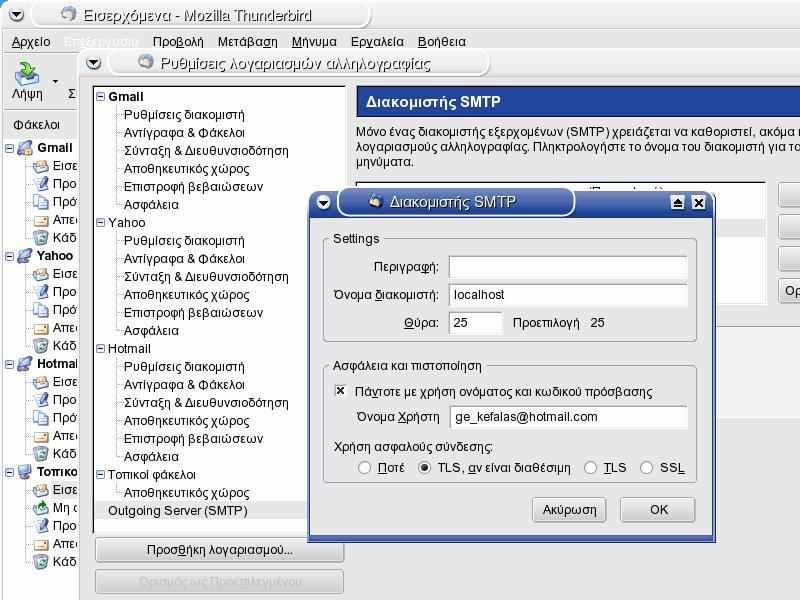
Task: Click the Gmail sent folder icon
Action: pyautogui.click(x=40, y=220)
